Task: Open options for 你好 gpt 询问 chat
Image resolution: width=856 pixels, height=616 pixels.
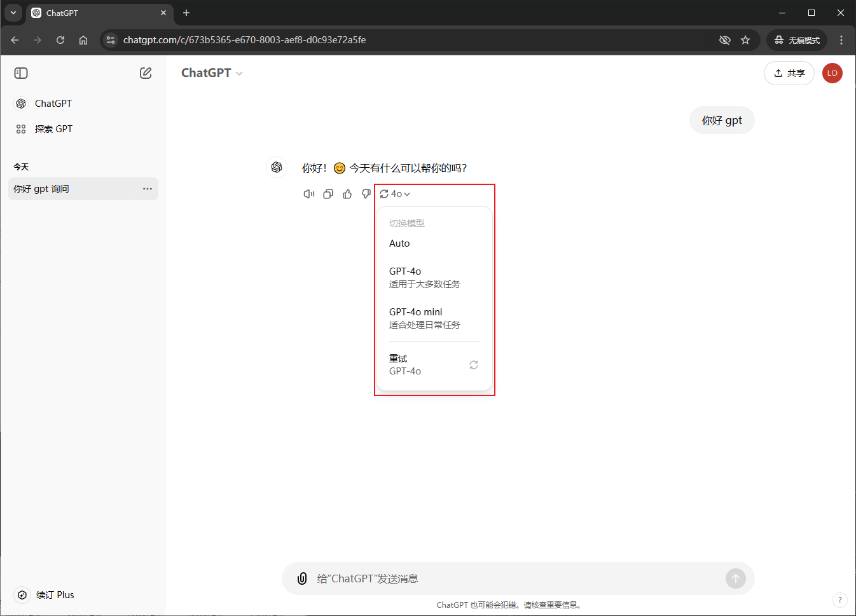Action: (x=148, y=189)
